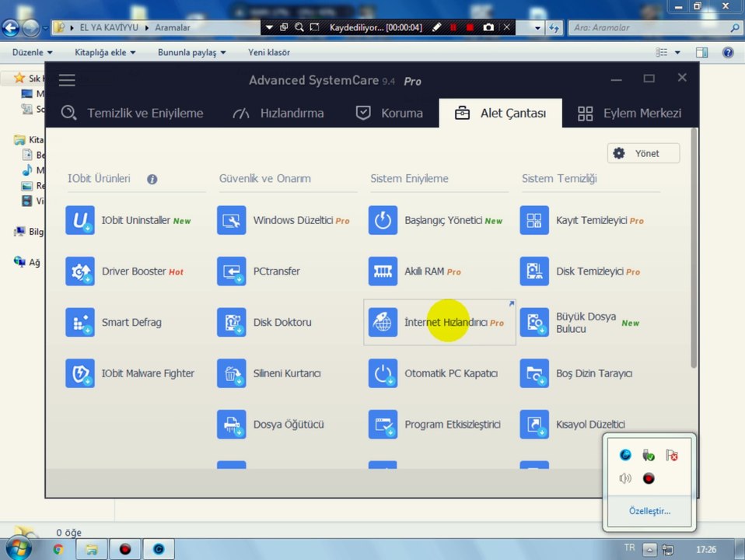Click volume icon in tray popup
745x560 pixels.
[x=625, y=478]
